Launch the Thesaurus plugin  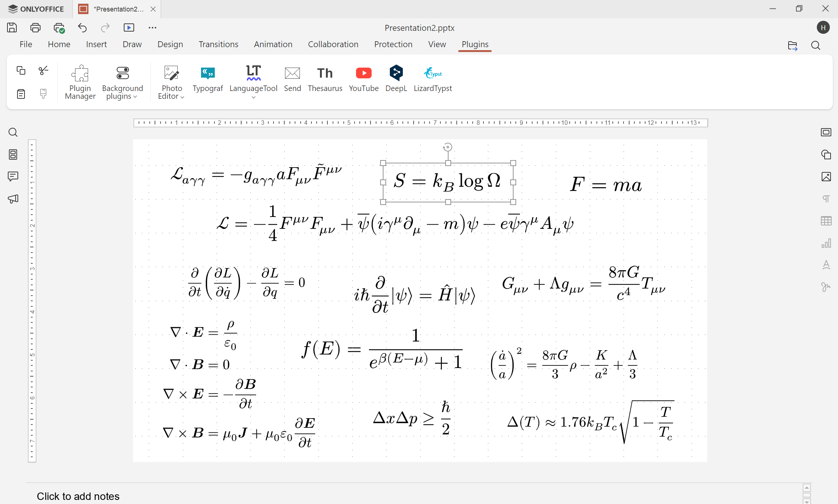pyautogui.click(x=325, y=79)
